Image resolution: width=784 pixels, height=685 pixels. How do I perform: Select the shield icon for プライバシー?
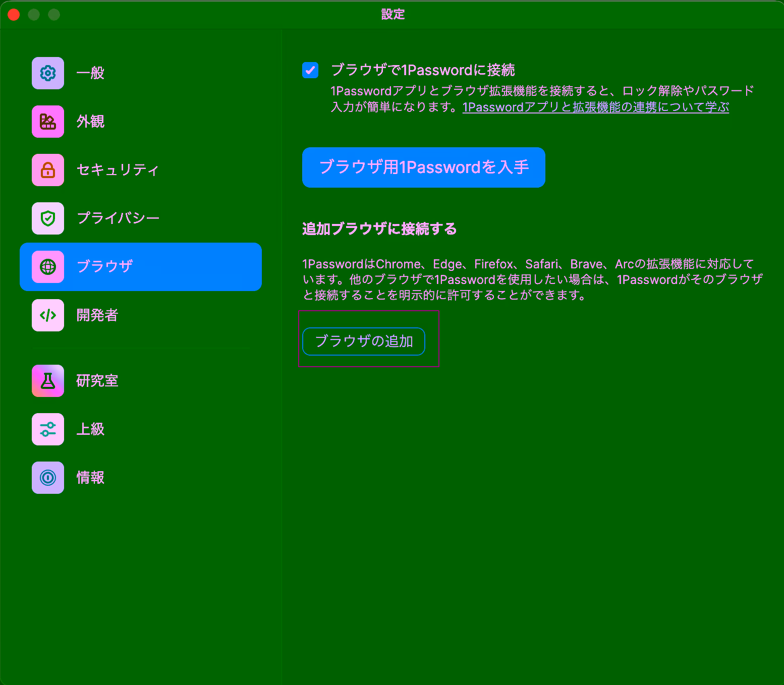(48, 218)
